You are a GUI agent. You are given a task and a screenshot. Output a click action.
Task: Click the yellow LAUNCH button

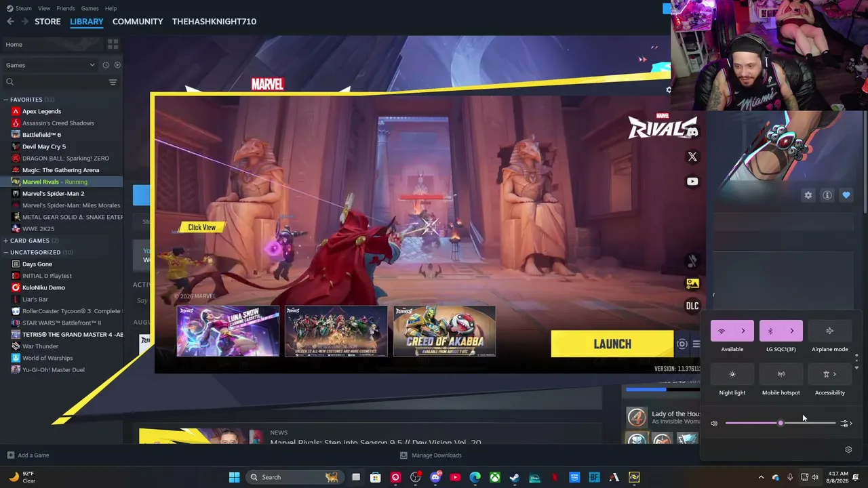pos(612,344)
